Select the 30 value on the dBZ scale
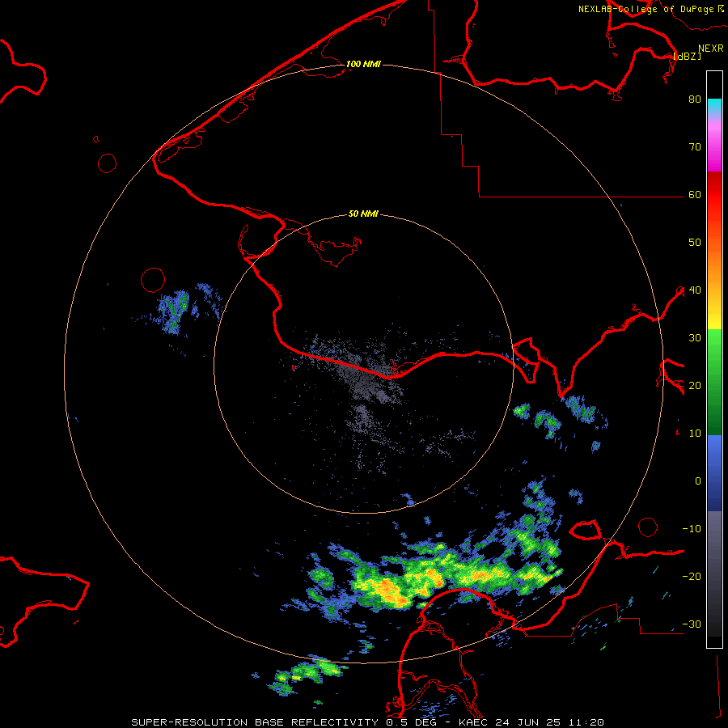Screen dimensions: 728x728 coord(695,338)
